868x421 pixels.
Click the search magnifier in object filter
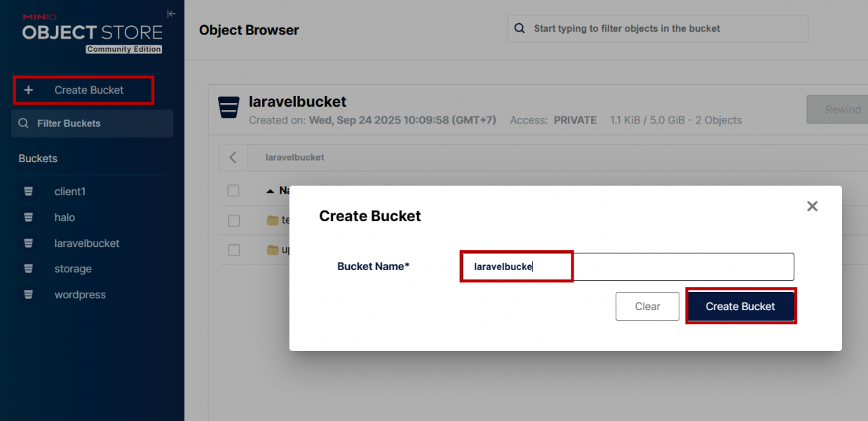click(520, 29)
